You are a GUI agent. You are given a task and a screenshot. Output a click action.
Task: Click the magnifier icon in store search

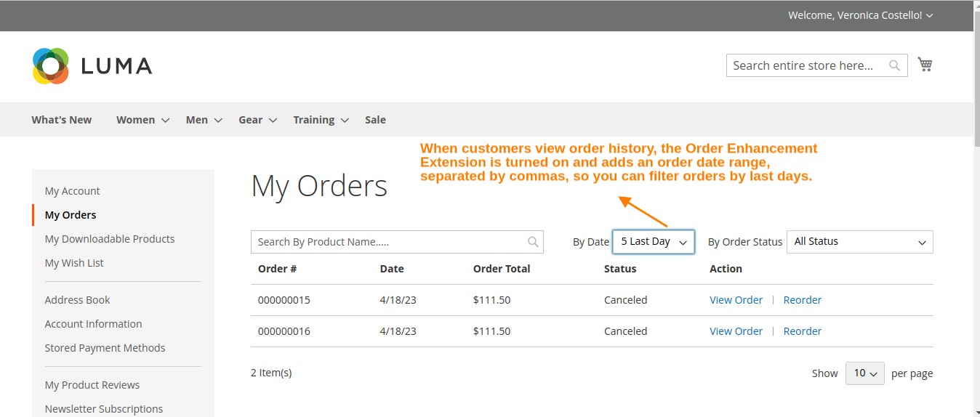click(x=894, y=65)
